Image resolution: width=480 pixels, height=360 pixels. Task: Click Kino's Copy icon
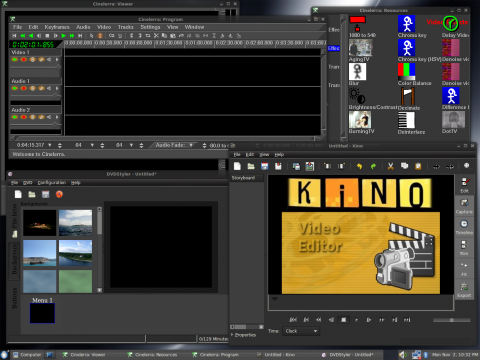(x=404, y=166)
